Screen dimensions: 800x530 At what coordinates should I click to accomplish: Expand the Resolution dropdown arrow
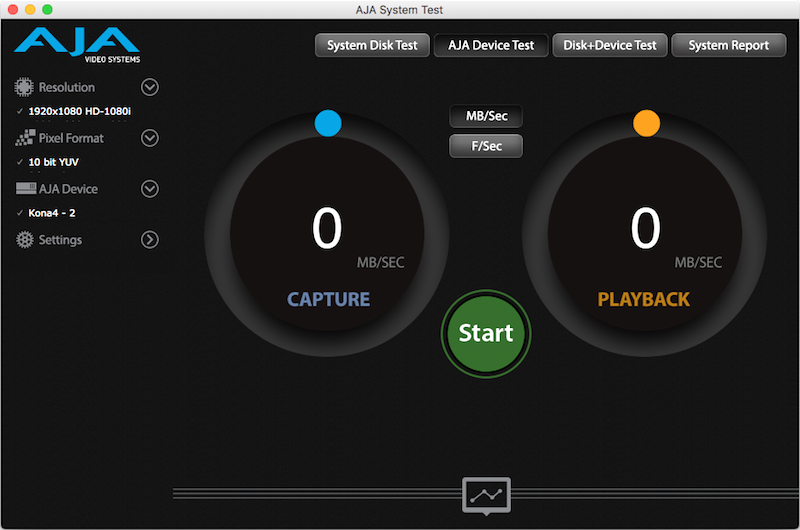tap(150, 87)
